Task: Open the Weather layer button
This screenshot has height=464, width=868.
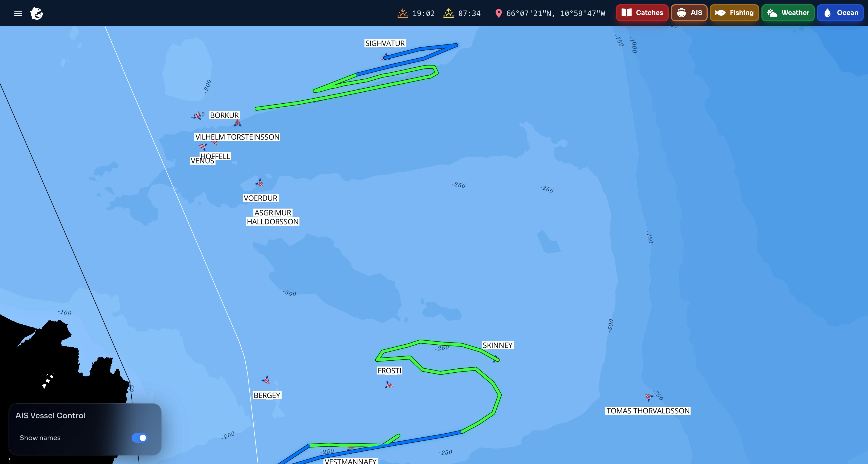Action: (788, 13)
